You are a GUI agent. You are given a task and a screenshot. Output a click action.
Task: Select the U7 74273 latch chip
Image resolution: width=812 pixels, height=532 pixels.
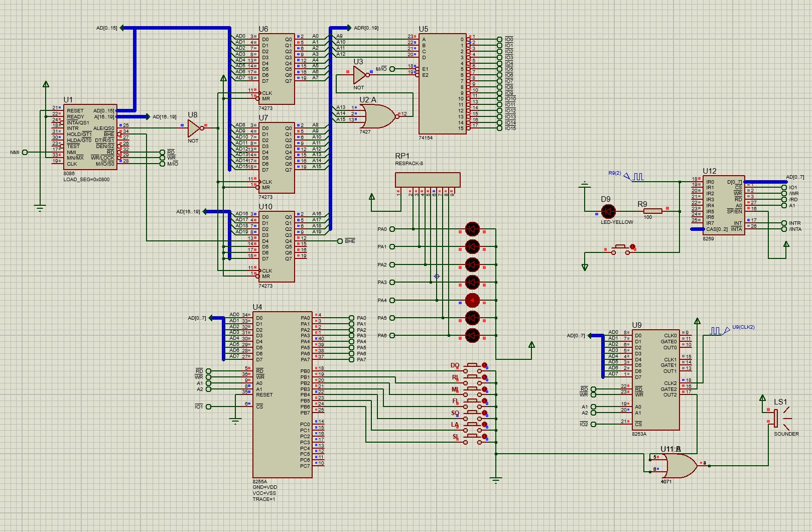click(x=277, y=158)
